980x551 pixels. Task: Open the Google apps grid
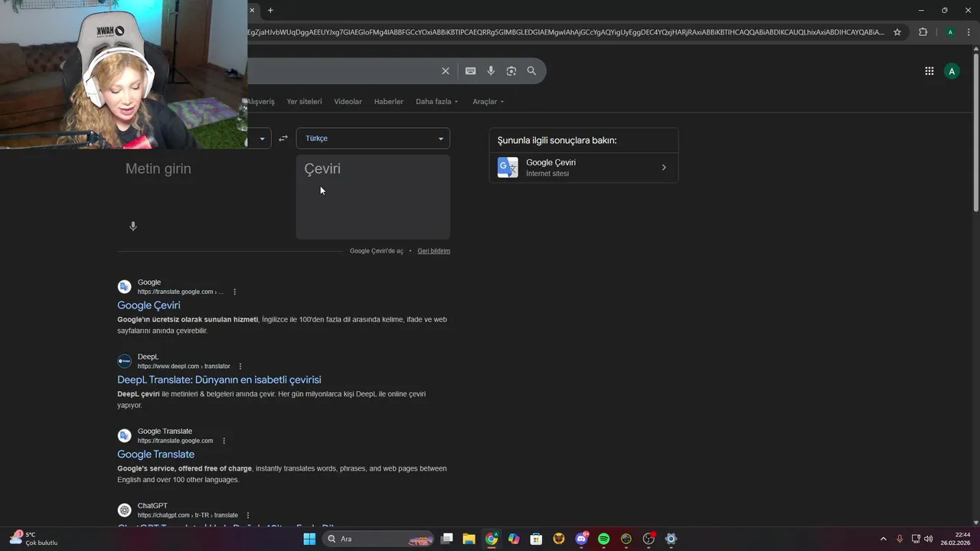point(929,71)
